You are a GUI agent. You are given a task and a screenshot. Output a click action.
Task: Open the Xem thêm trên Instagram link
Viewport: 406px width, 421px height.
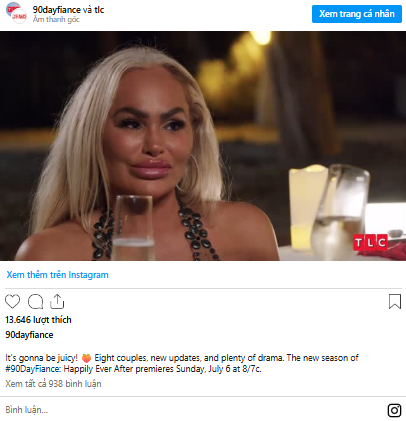(x=57, y=275)
